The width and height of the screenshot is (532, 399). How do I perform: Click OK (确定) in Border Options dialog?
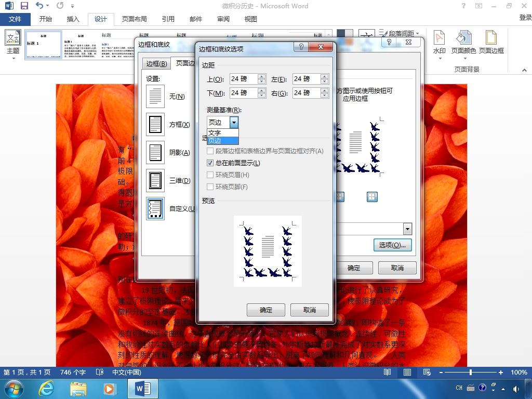coord(266,310)
